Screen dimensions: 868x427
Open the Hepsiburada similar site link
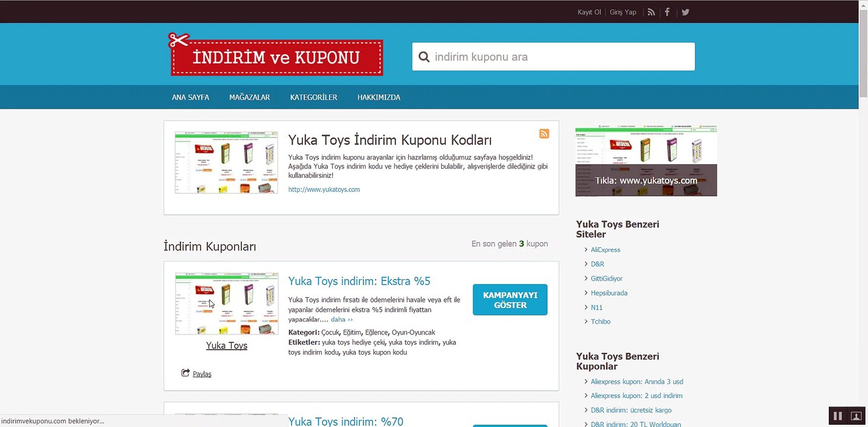pyautogui.click(x=609, y=293)
